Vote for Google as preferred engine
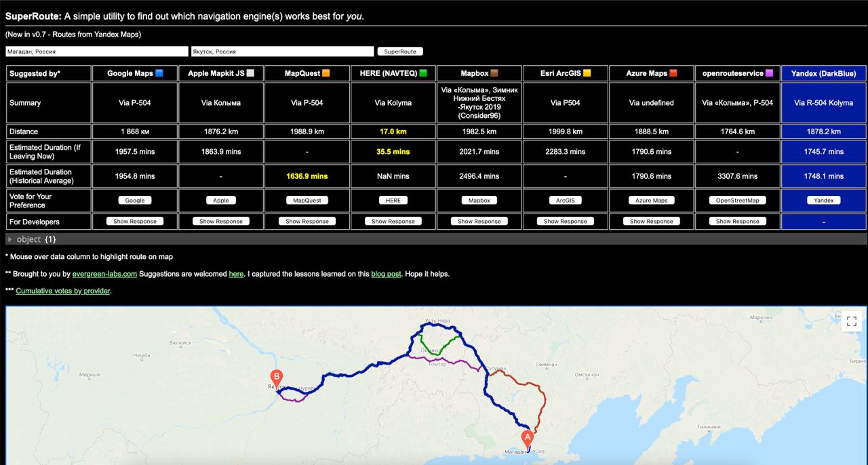This screenshot has height=465, width=868. click(135, 201)
